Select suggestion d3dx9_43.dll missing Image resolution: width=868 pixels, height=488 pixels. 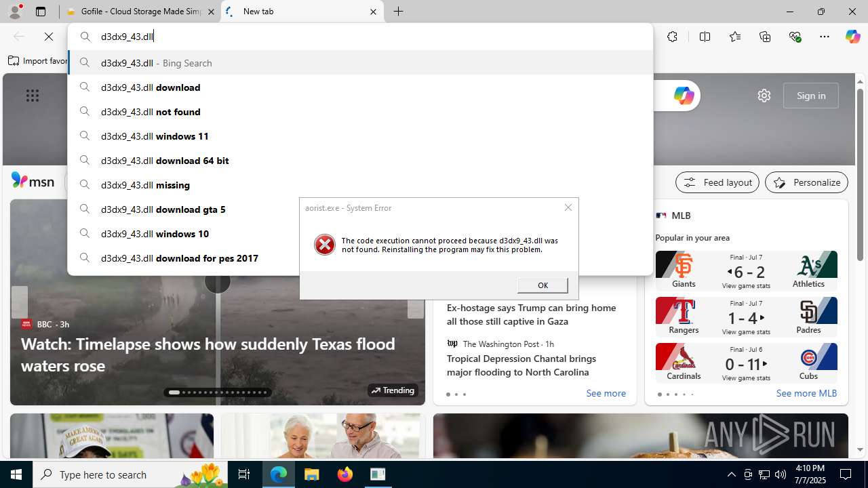(360, 185)
